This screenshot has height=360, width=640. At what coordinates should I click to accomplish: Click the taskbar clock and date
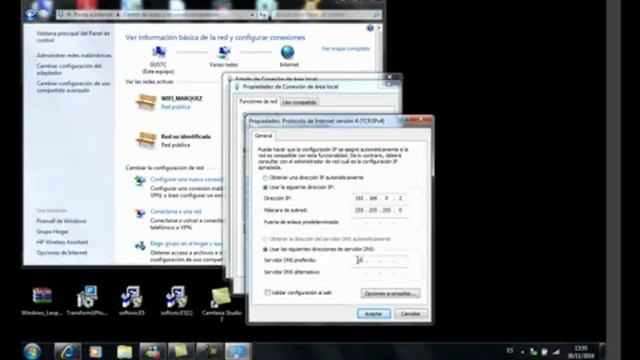click(580, 352)
